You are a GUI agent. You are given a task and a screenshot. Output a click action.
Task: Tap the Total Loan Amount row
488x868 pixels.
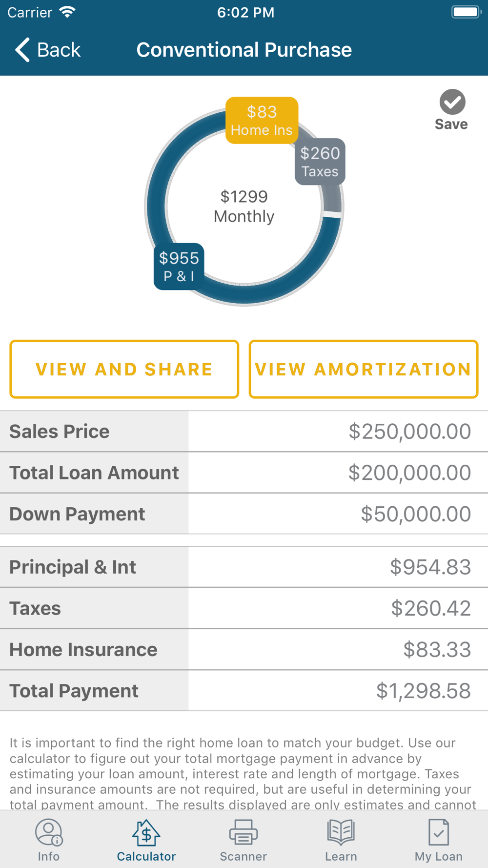pyautogui.click(x=244, y=473)
